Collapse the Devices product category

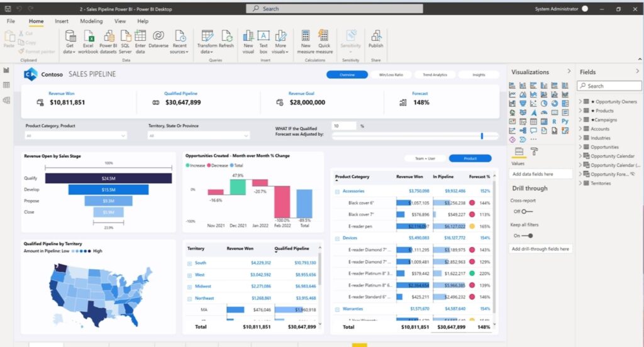(x=337, y=239)
